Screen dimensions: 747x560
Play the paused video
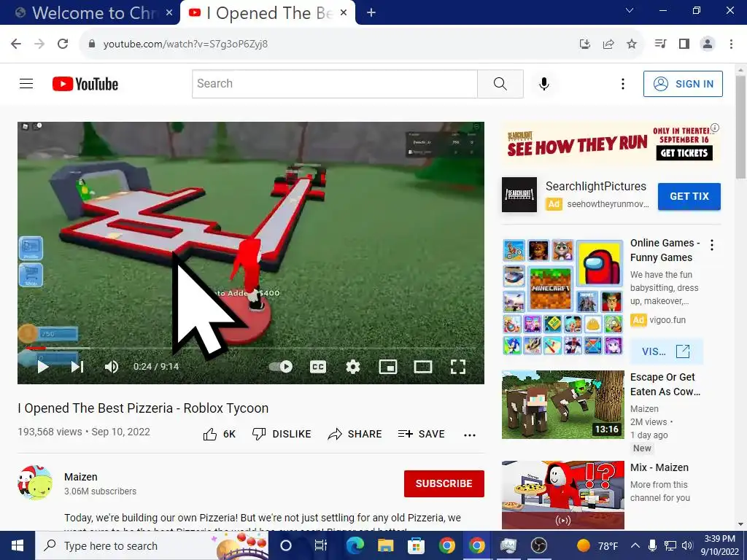click(x=43, y=367)
